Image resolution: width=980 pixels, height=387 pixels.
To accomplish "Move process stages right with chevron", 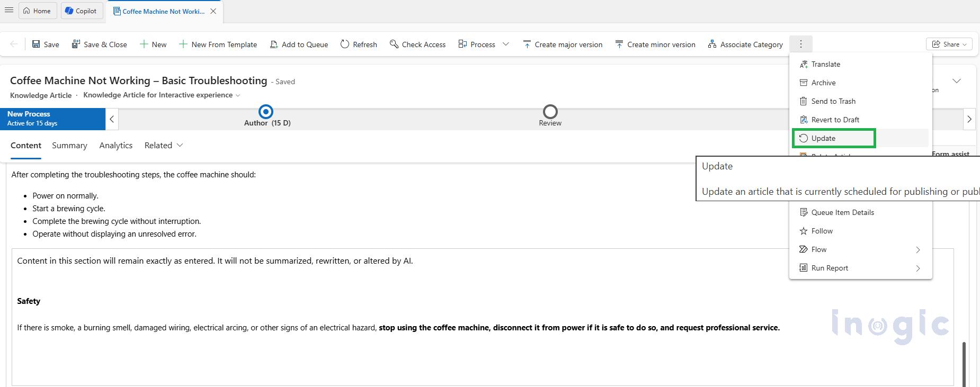I will pyautogui.click(x=969, y=119).
